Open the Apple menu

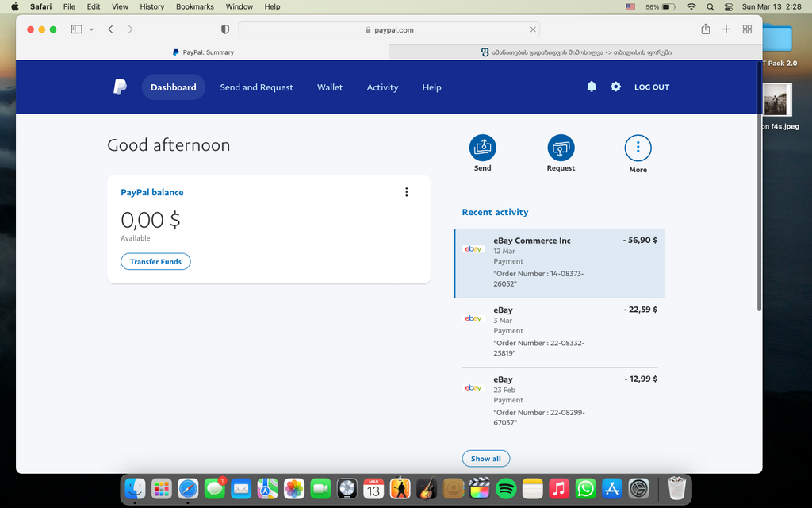pos(14,6)
